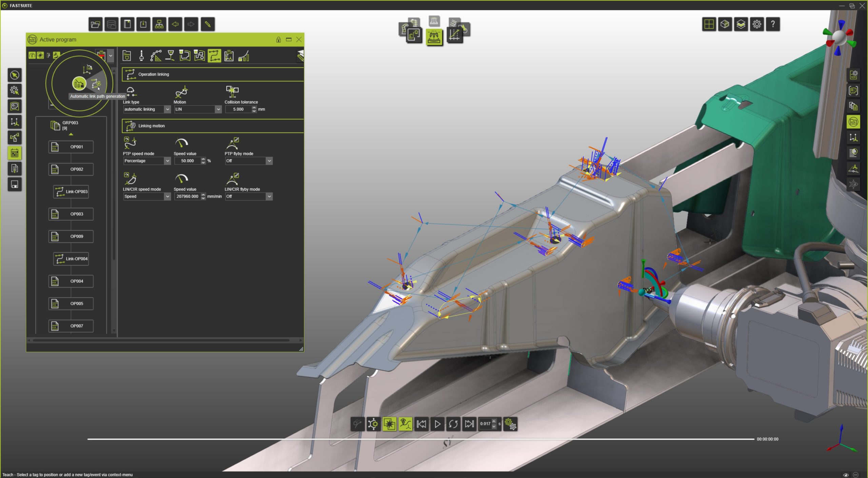Open the layers icon in top-right toolbar
Viewport: 868px width, 478px height.
741,24
